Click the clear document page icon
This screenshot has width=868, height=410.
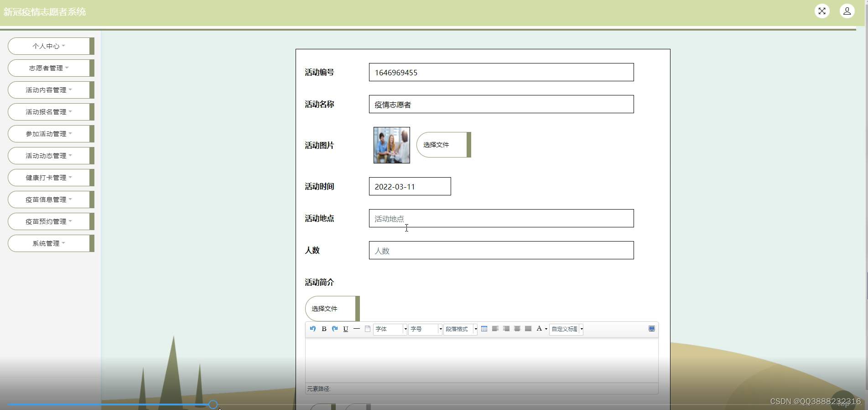click(x=368, y=329)
